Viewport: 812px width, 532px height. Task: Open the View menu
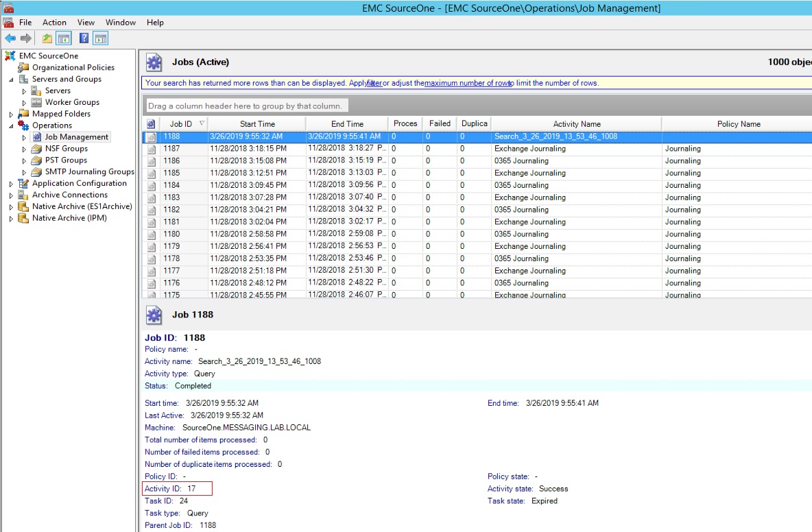click(85, 22)
